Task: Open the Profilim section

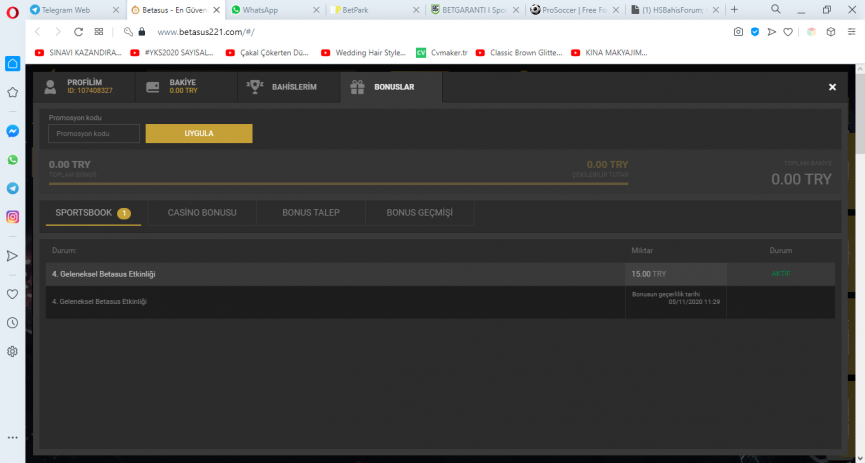Action: [x=84, y=87]
